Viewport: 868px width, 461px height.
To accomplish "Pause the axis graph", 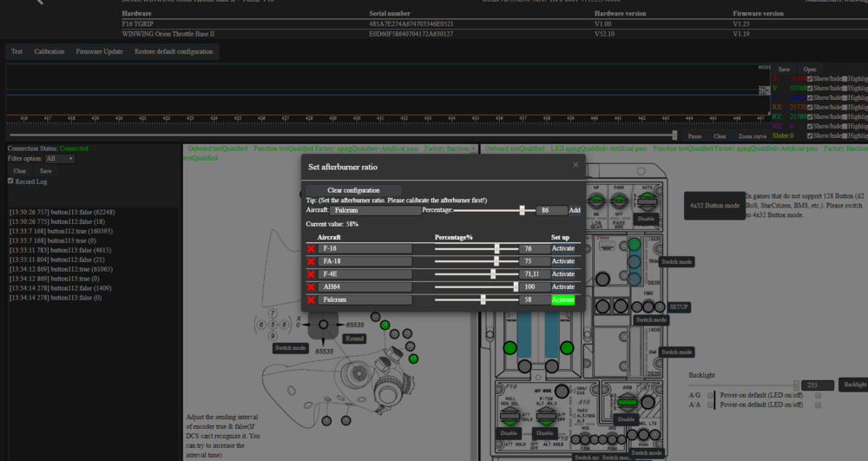I will pyautogui.click(x=694, y=136).
